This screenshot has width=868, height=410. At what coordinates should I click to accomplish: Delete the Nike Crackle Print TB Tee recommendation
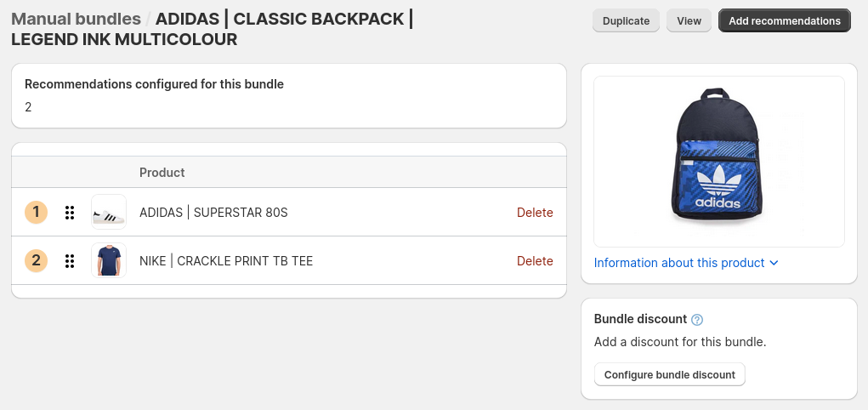[535, 261]
